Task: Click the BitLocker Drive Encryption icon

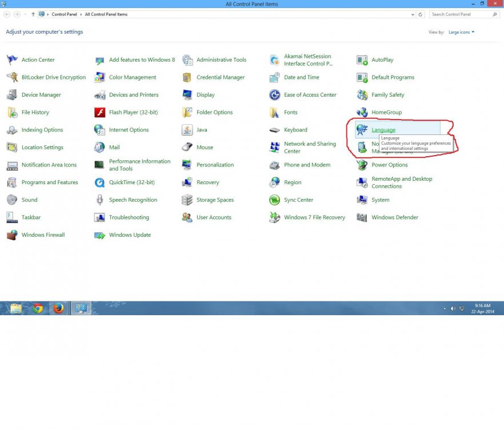Action: click(x=12, y=77)
